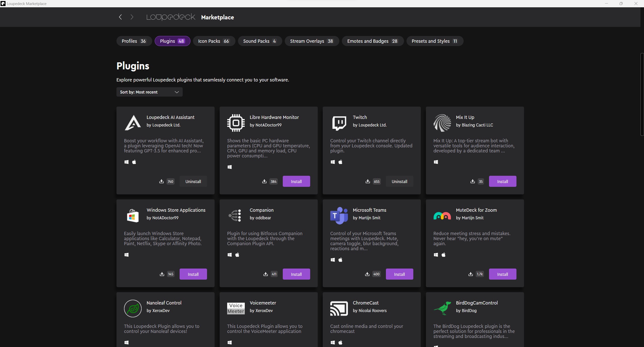Open the Libre Hardware Monitor chip icon
This screenshot has width=644, height=347.
236,123
